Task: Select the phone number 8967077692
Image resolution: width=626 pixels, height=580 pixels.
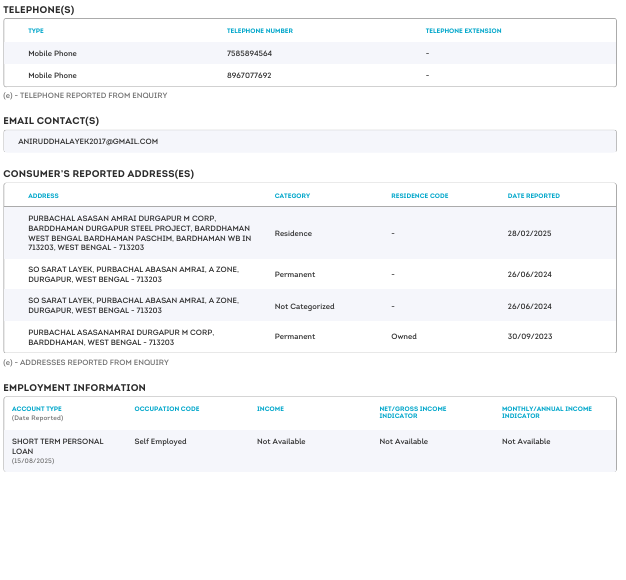Action: click(249, 75)
